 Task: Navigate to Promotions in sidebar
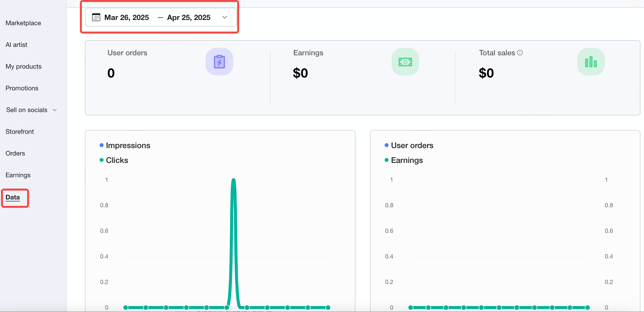pyautogui.click(x=22, y=88)
